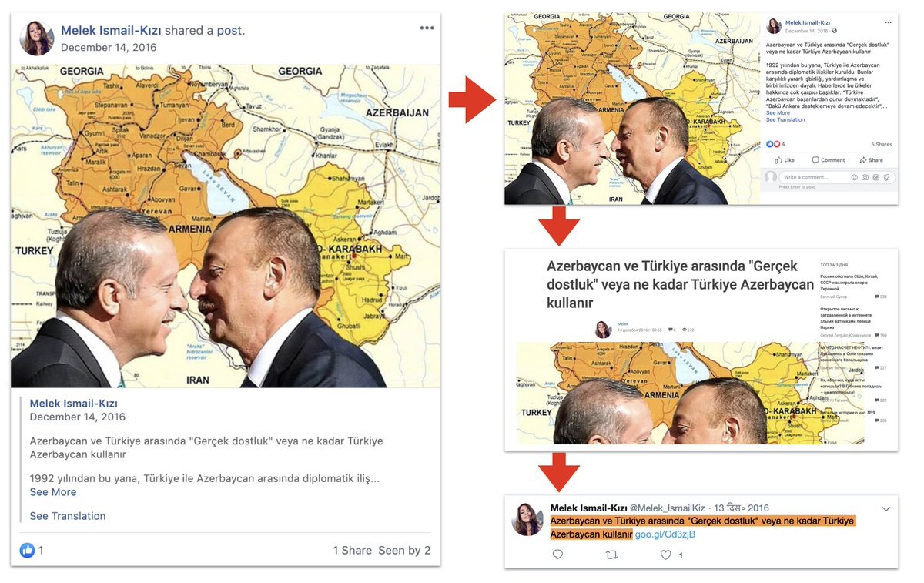The height and width of the screenshot is (583, 924).
Task: Click the Share button in the small post
Action: pos(871,160)
